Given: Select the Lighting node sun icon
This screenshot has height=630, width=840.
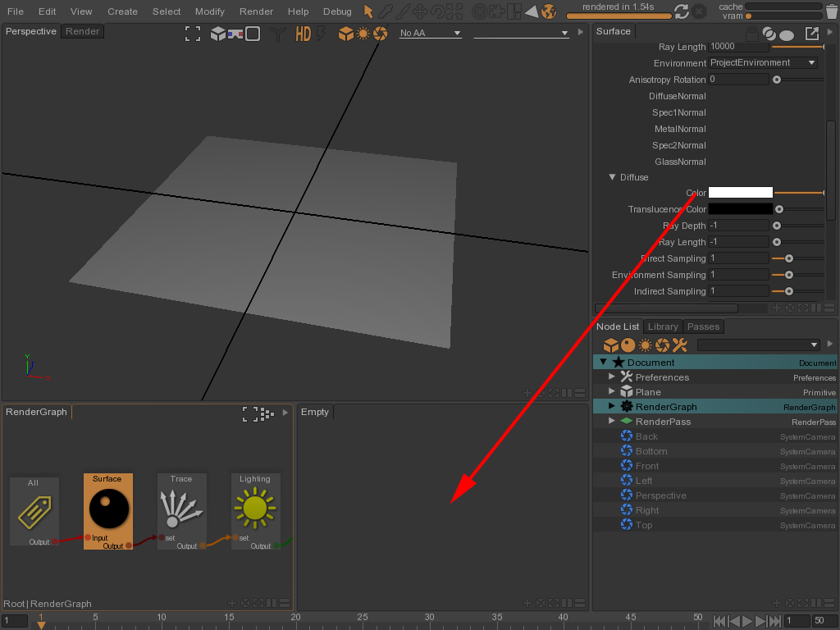Looking at the screenshot, I should (x=255, y=509).
